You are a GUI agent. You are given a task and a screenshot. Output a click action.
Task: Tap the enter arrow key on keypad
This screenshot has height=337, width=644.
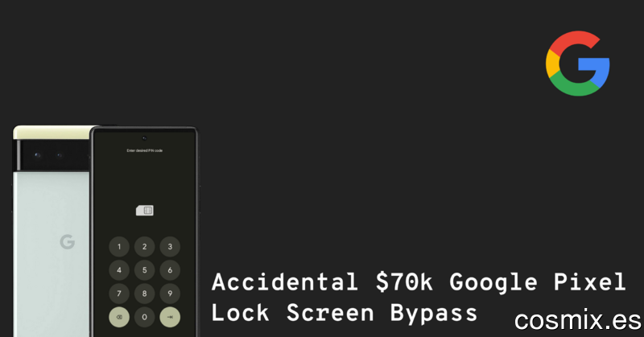tap(170, 317)
